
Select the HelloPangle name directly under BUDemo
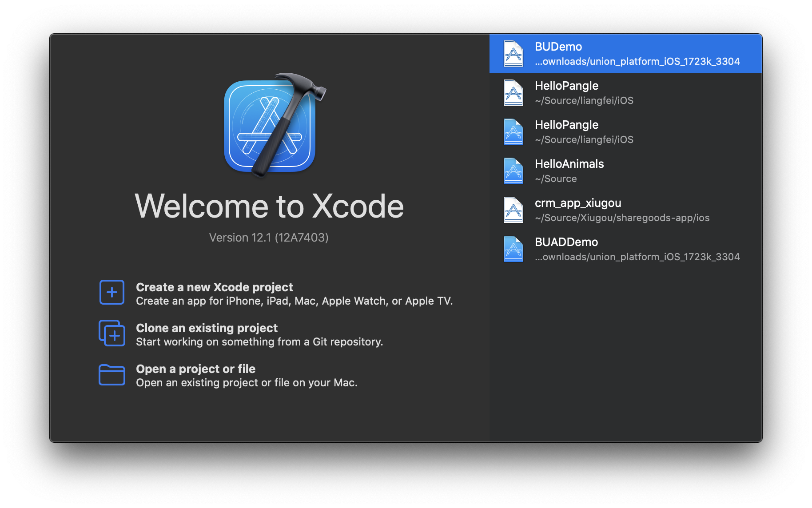[x=566, y=86]
